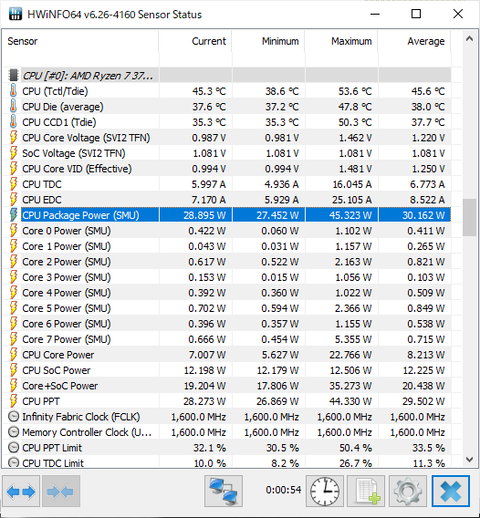Select the Core 2 Power (SMU) label
Image resolution: width=480 pixels, height=518 pixels.
point(66,262)
